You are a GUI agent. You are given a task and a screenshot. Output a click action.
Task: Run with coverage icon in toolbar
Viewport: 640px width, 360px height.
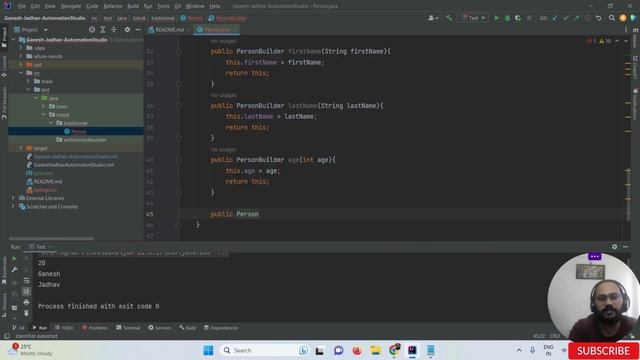tap(518, 18)
